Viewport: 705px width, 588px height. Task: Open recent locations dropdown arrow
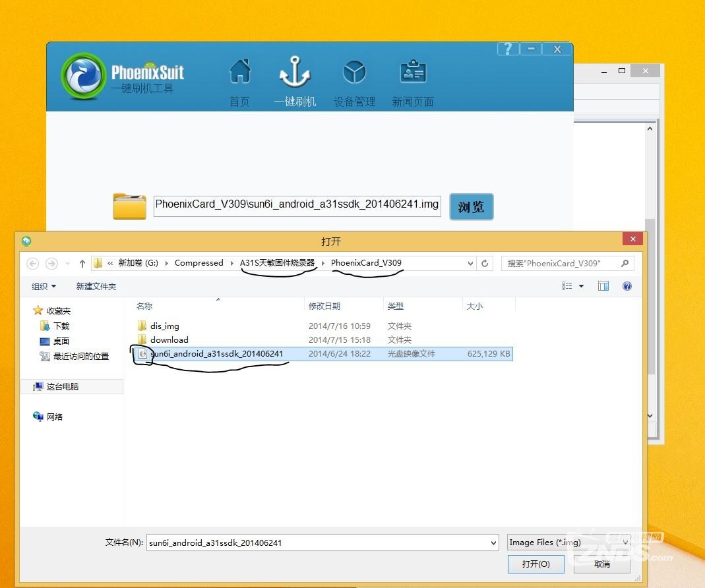coord(67,264)
